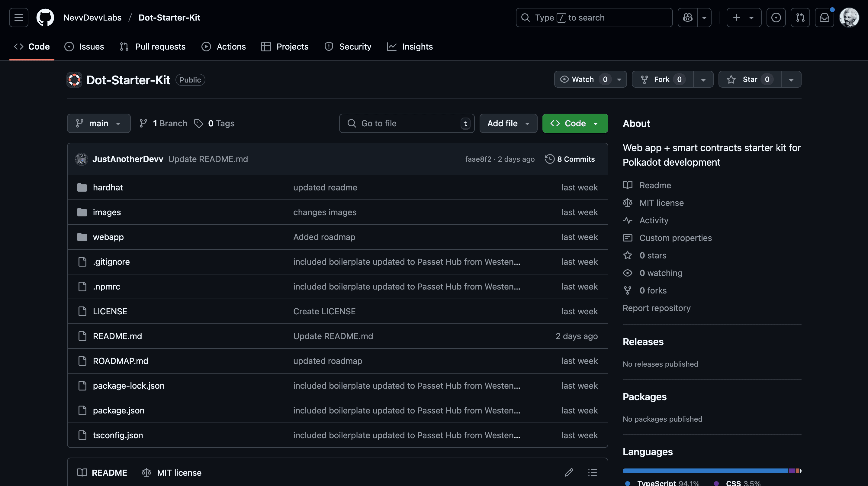Screen dimensions: 868x486
Task: Switch to the Code tab
Action: tap(32, 47)
